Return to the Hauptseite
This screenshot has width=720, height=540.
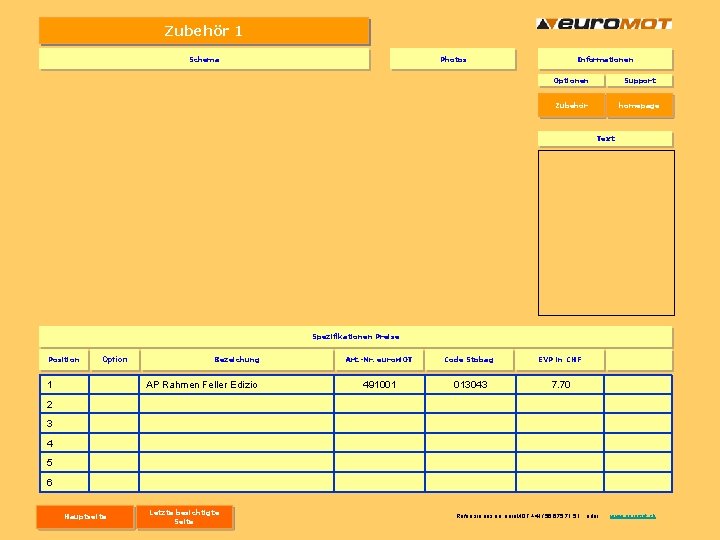tap(85, 517)
